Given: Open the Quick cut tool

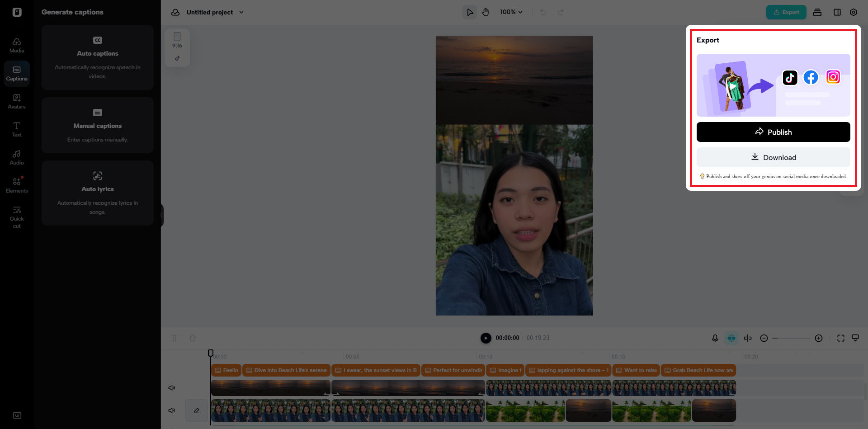Looking at the screenshot, I should click(16, 216).
